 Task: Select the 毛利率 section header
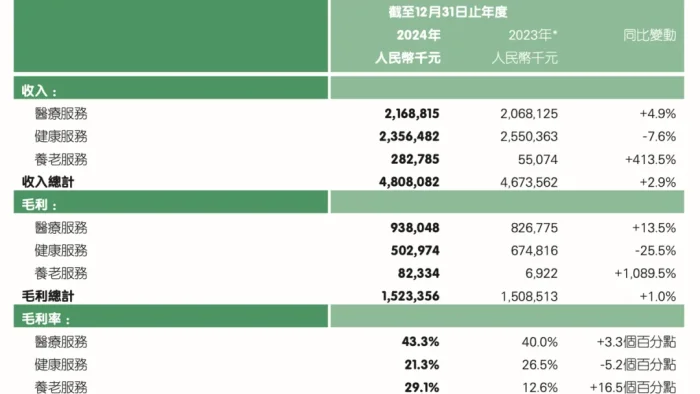pyautogui.click(x=46, y=319)
